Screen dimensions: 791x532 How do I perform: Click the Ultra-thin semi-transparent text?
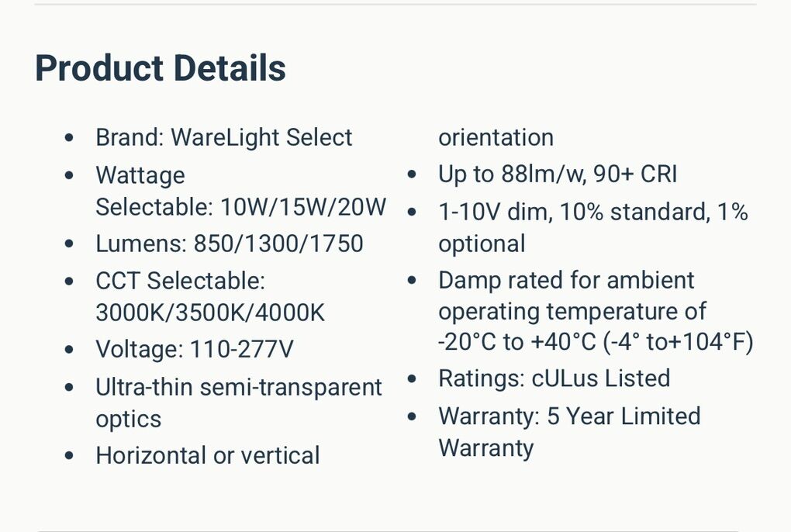(239, 387)
